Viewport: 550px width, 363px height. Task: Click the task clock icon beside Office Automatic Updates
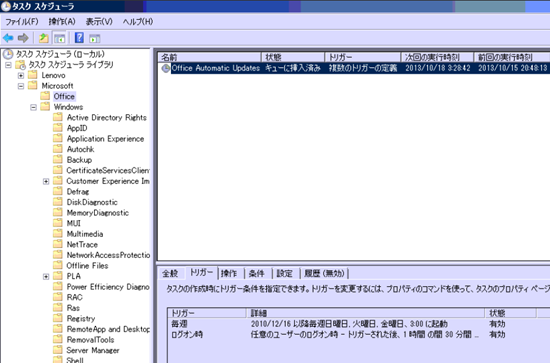point(165,68)
